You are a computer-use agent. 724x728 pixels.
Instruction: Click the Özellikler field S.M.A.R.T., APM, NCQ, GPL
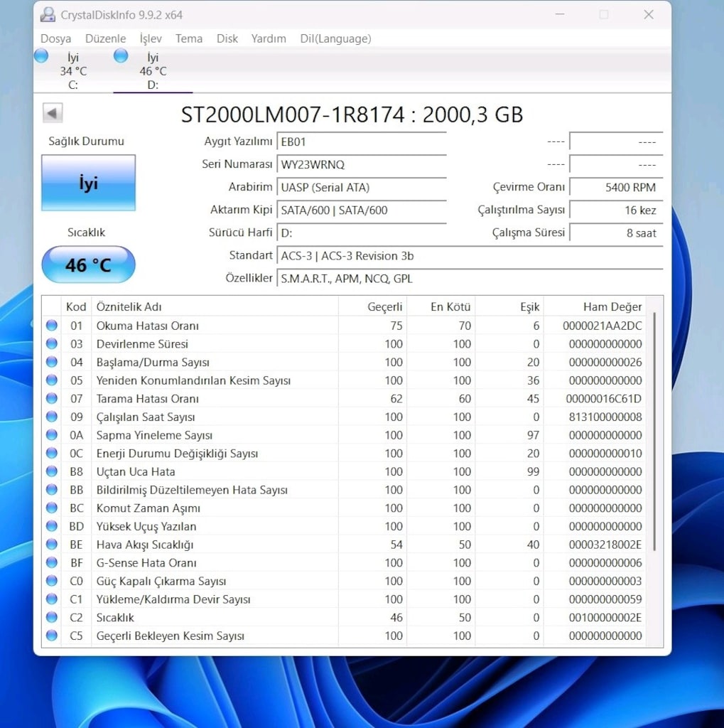click(x=470, y=279)
